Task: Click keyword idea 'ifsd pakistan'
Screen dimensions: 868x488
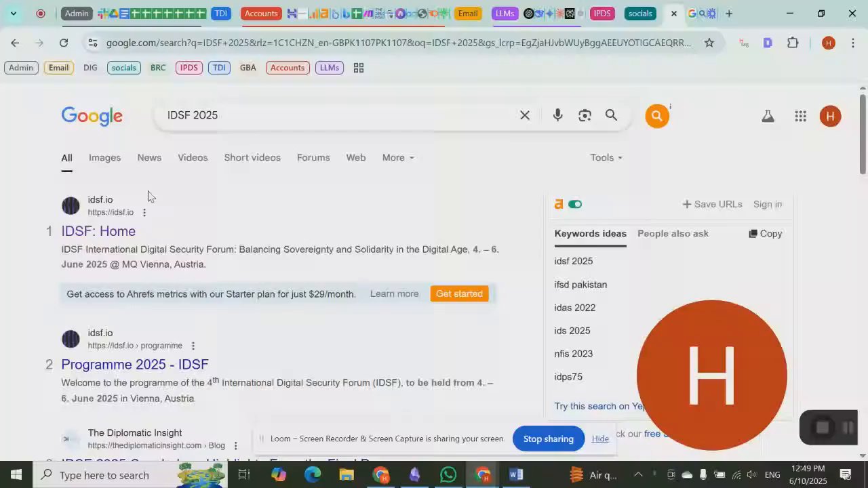Action: coord(580,285)
